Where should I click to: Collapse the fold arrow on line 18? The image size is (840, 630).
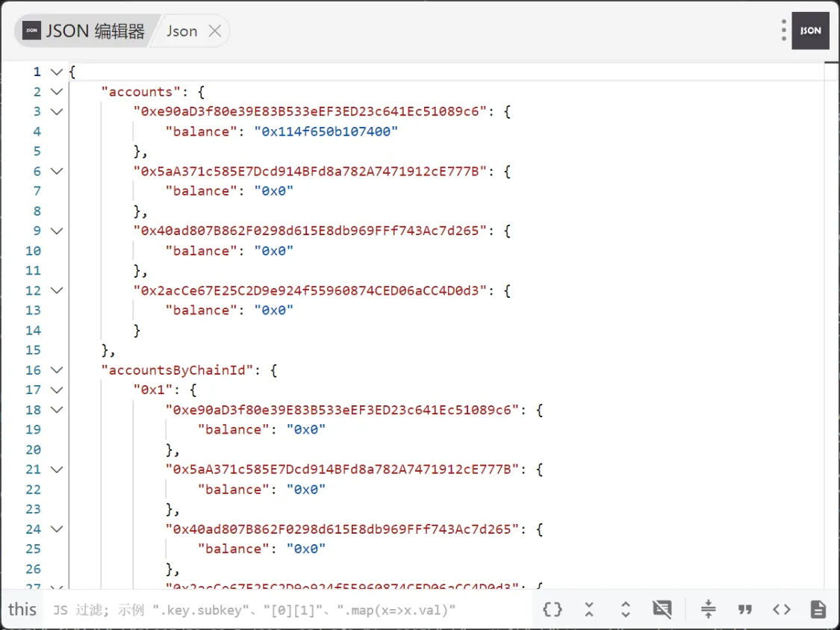(x=56, y=410)
